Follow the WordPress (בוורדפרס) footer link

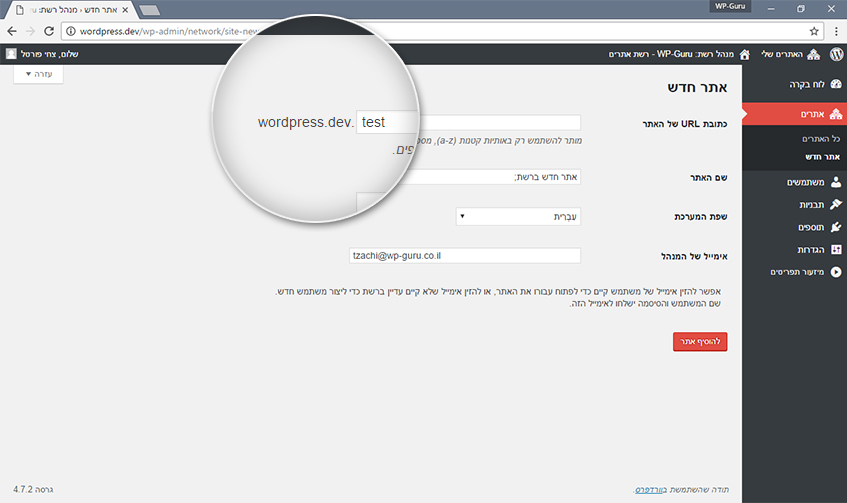(x=648, y=489)
